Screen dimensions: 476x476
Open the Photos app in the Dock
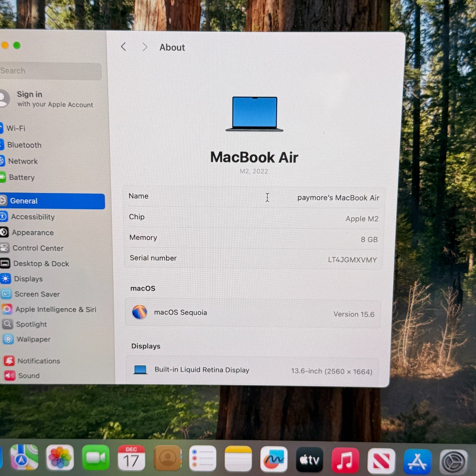point(60,458)
